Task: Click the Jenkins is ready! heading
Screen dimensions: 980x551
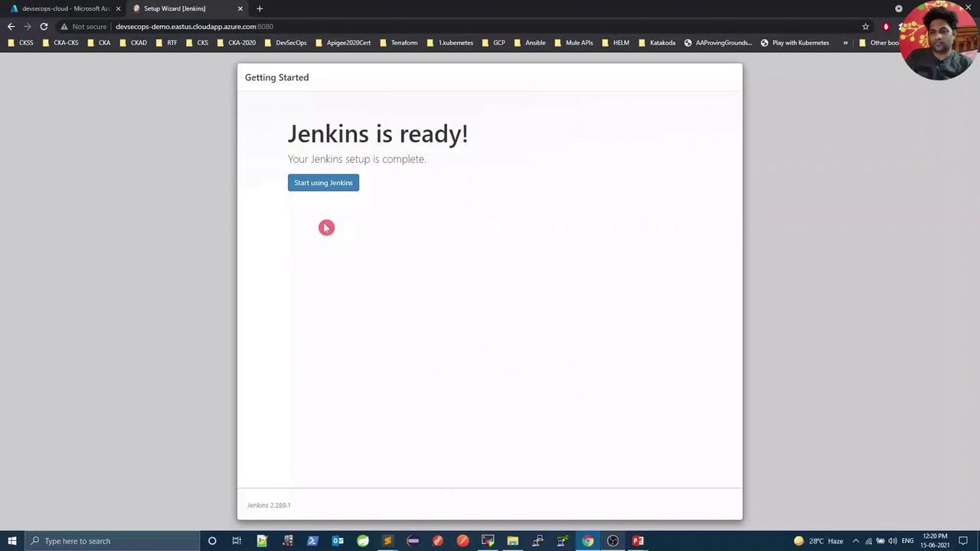Action: point(378,134)
